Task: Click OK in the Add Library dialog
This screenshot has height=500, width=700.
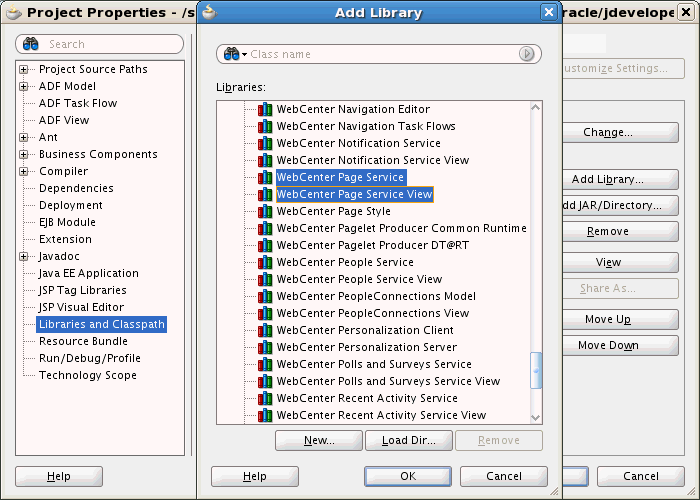Action: pyautogui.click(x=408, y=476)
